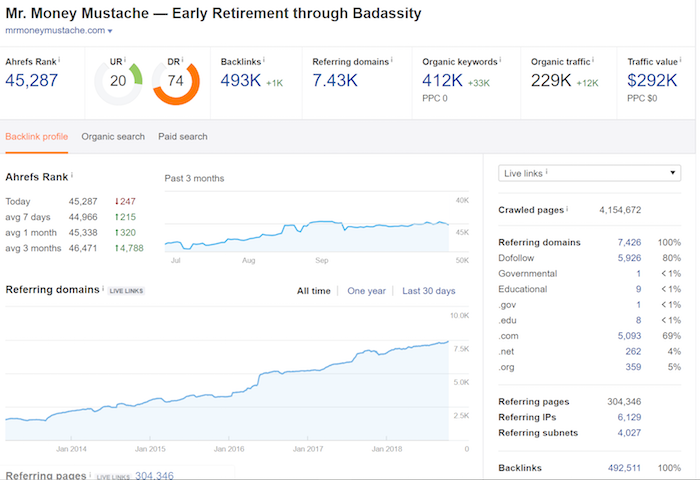This screenshot has height=480, width=700.
Task: Select the One year range
Action: (367, 291)
